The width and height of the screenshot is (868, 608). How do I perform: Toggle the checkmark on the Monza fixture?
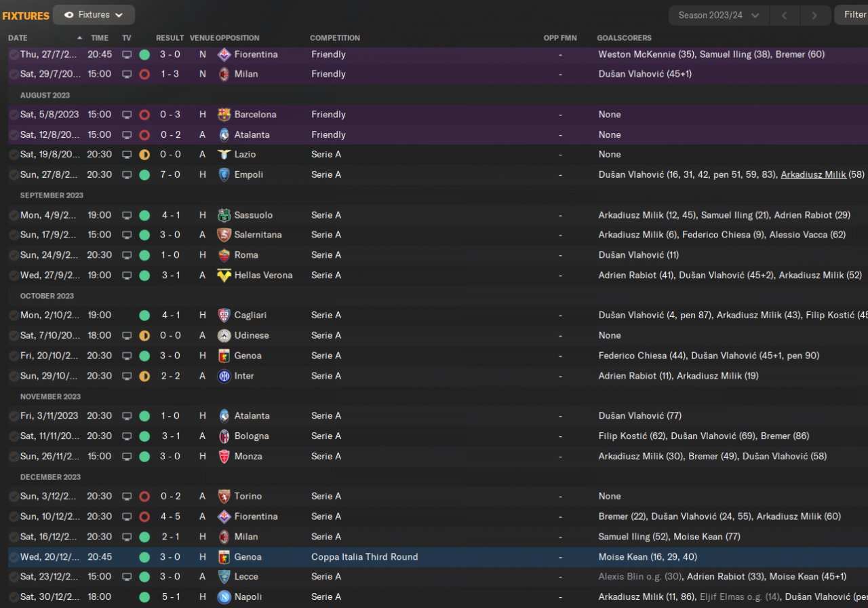(x=14, y=457)
